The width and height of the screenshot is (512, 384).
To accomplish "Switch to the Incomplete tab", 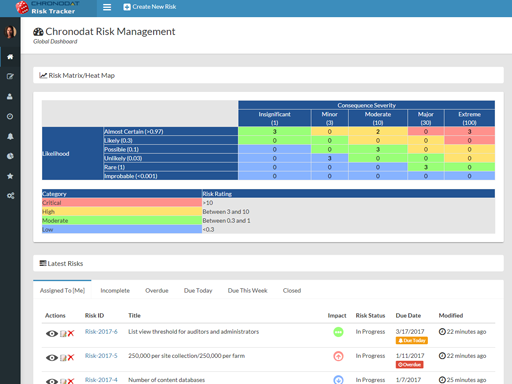I will click(115, 290).
